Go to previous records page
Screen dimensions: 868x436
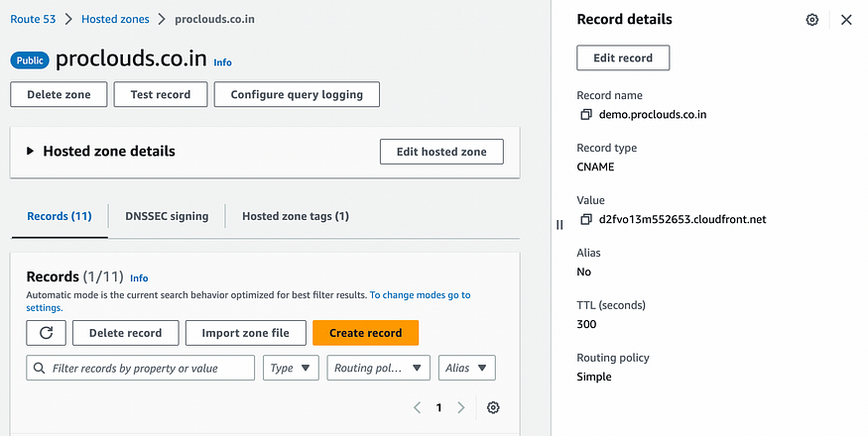coord(417,408)
